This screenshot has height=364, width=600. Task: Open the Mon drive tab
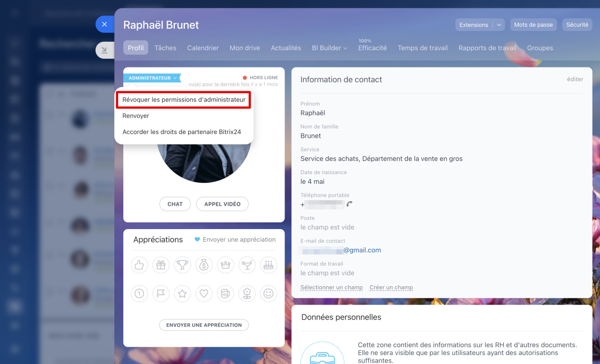(245, 48)
